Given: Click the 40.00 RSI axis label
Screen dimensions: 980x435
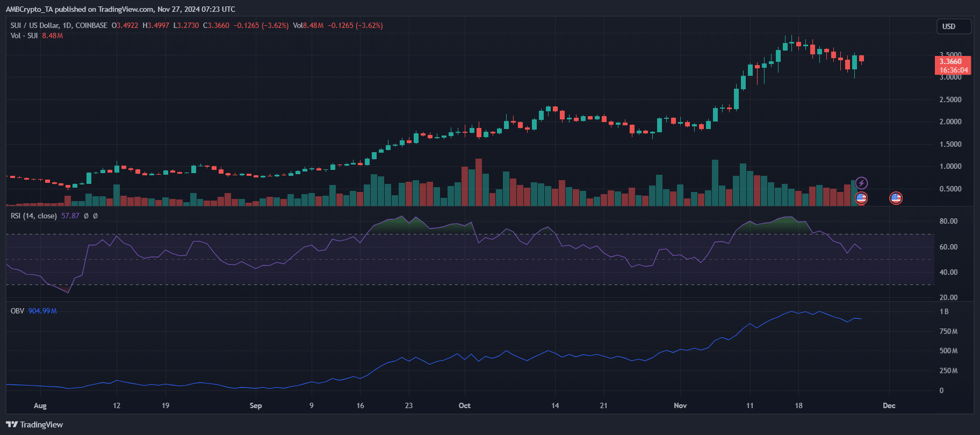Looking at the screenshot, I should pyautogui.click(x=948, y=272).
